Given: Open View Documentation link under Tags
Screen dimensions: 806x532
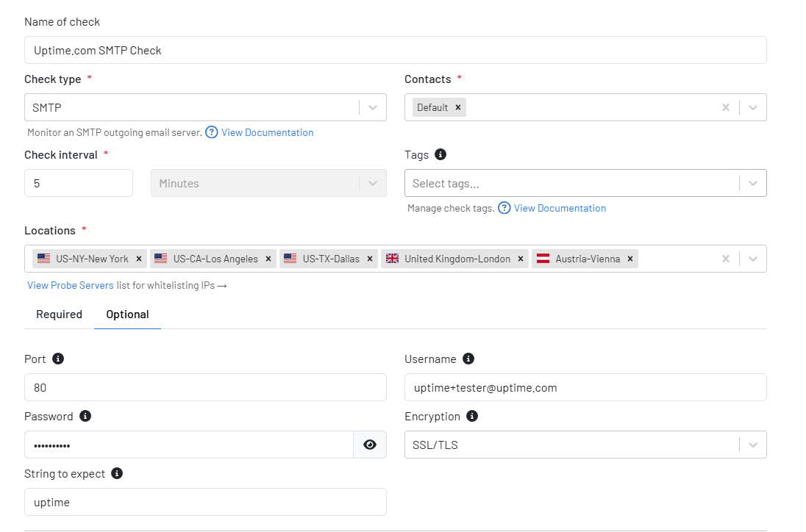Looking at the screenshot, I should tap(560, 208).
